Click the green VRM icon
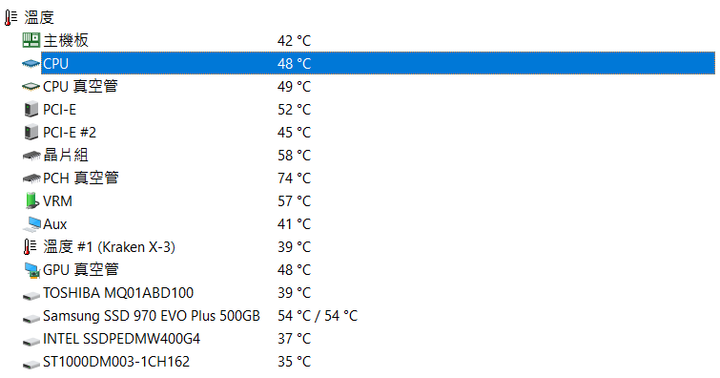Screen dimensions: 720x378 (31, 201)
